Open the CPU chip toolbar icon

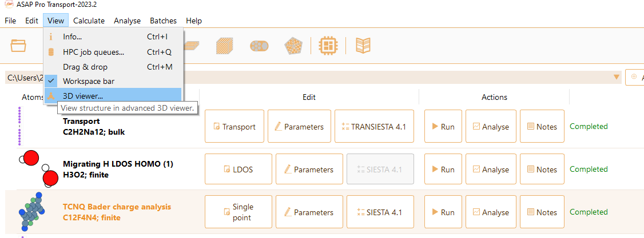327,46
